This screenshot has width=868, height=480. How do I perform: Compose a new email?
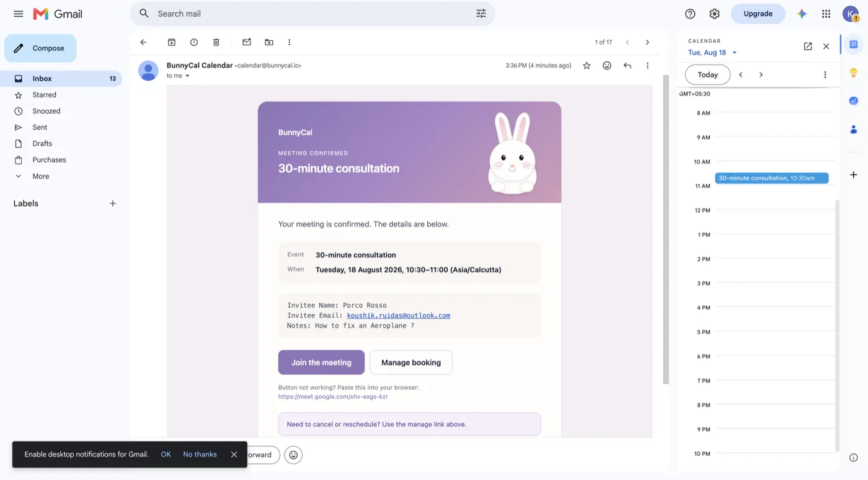click(x=40, y=48)
